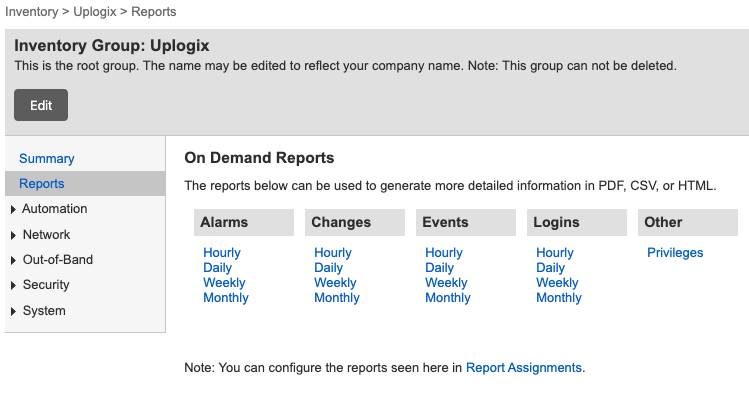
Task: Click the Edit button
Action: coord(41,105)
